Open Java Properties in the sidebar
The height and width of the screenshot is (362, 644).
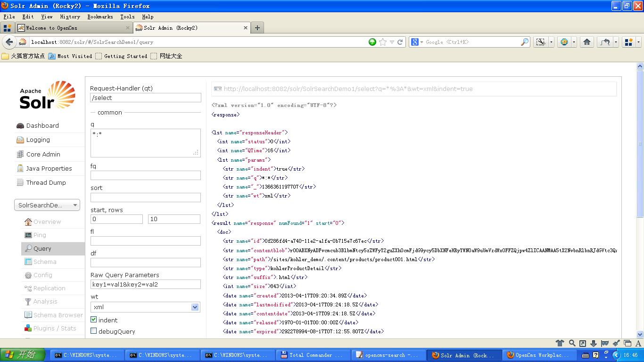tap(49, 168)
